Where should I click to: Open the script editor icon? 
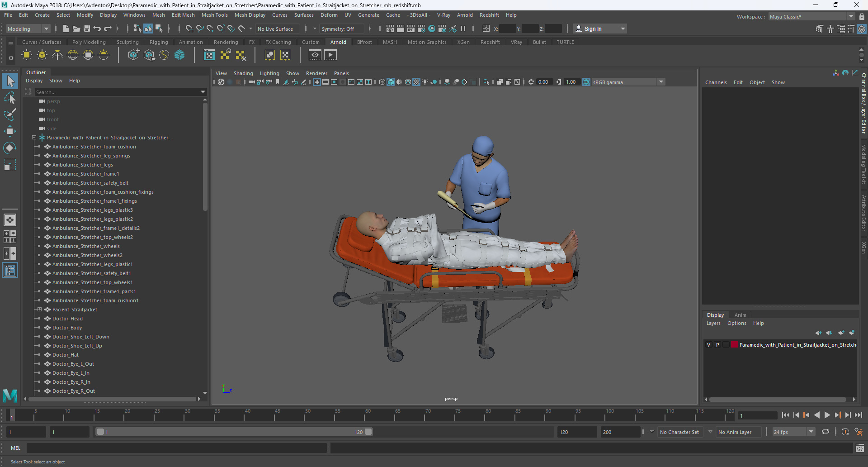(x=860, y=448)
